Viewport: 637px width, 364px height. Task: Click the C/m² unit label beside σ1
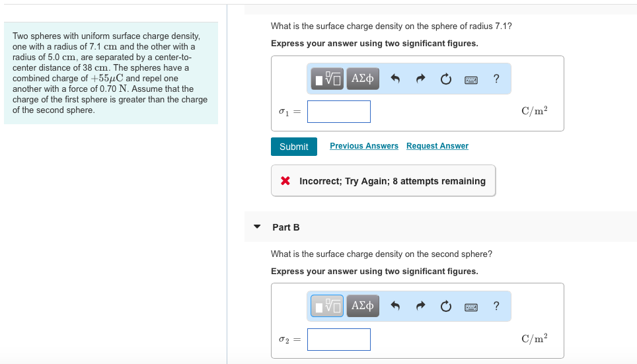[534, 111]
